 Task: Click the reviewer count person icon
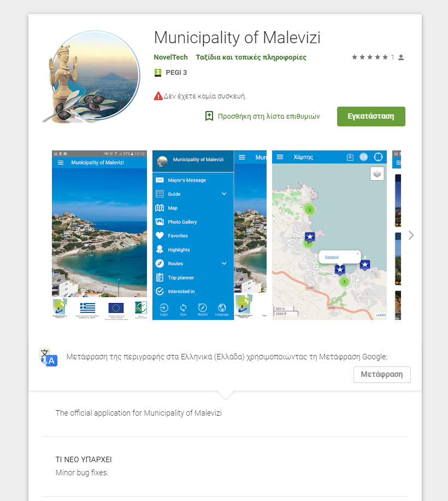pos(401,57)
